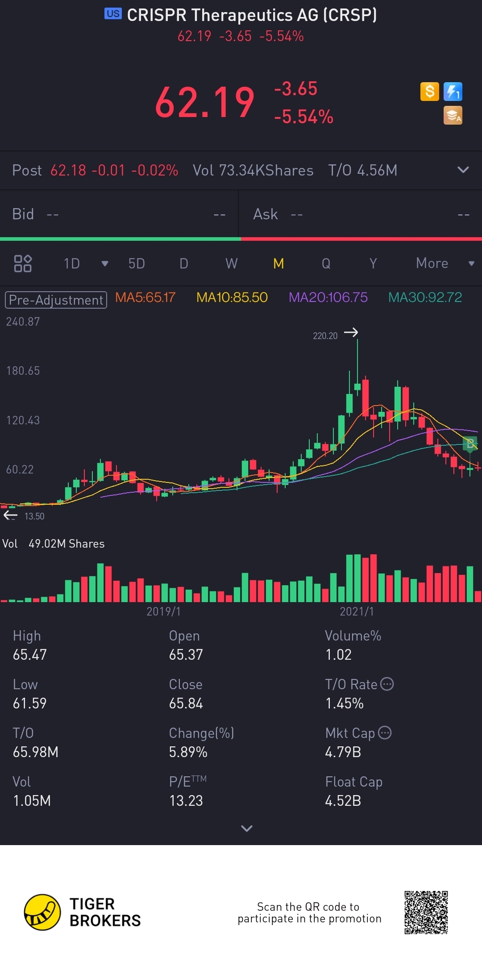
Task: Open the Pre-Adjustment selector
Action: (56, 300)
